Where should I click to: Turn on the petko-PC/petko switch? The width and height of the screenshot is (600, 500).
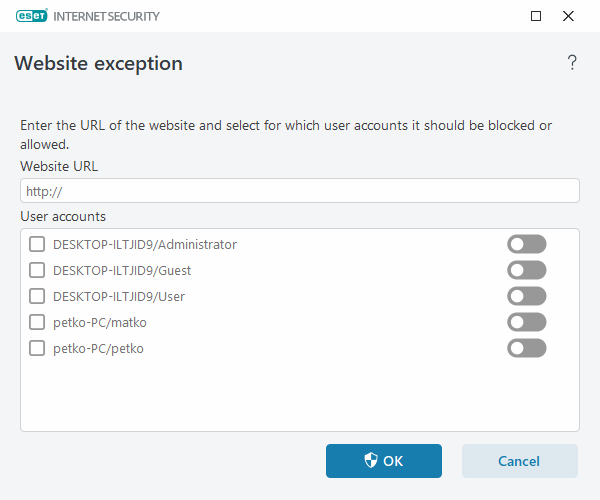[527, 348]
